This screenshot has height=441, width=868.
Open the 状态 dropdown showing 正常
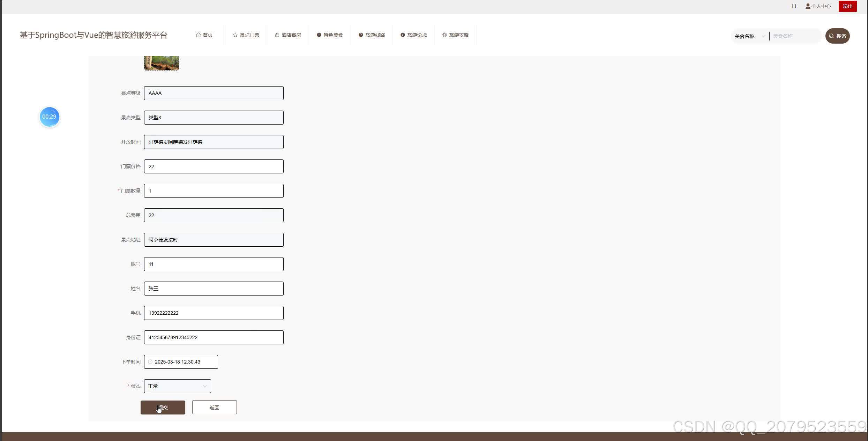click(x=177, y=386)
